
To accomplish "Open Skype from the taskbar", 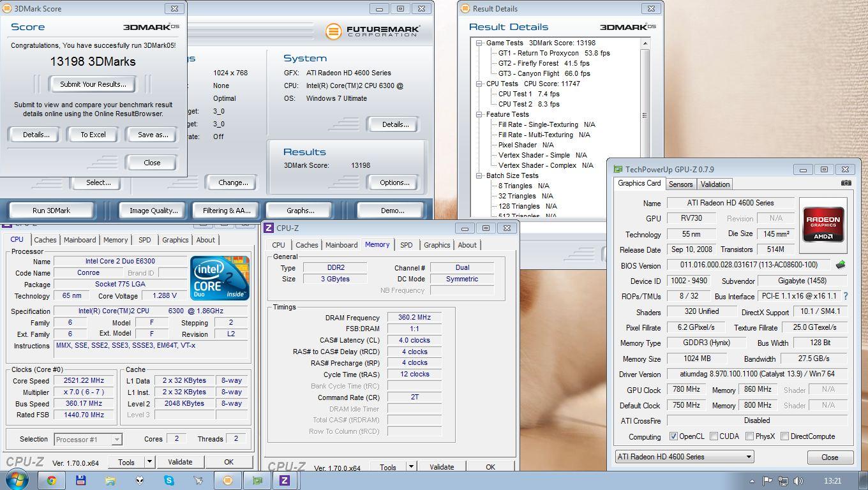I will (169, 480).
